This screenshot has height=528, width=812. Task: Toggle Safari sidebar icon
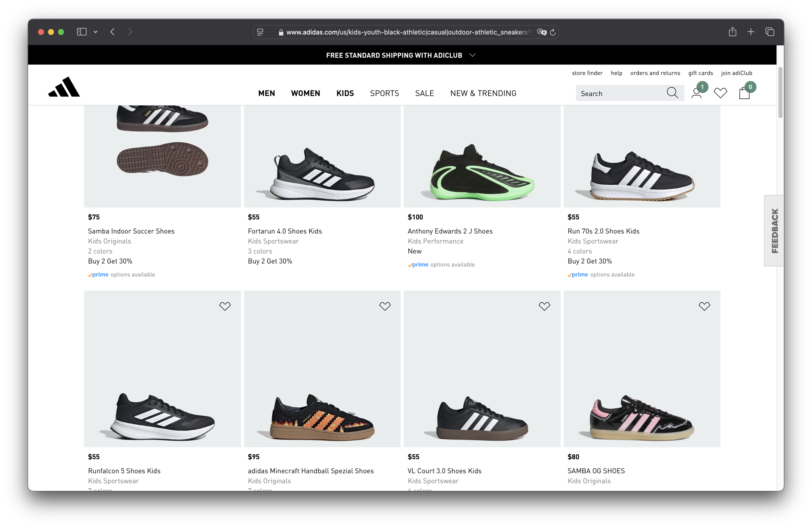tap(81, 32)
